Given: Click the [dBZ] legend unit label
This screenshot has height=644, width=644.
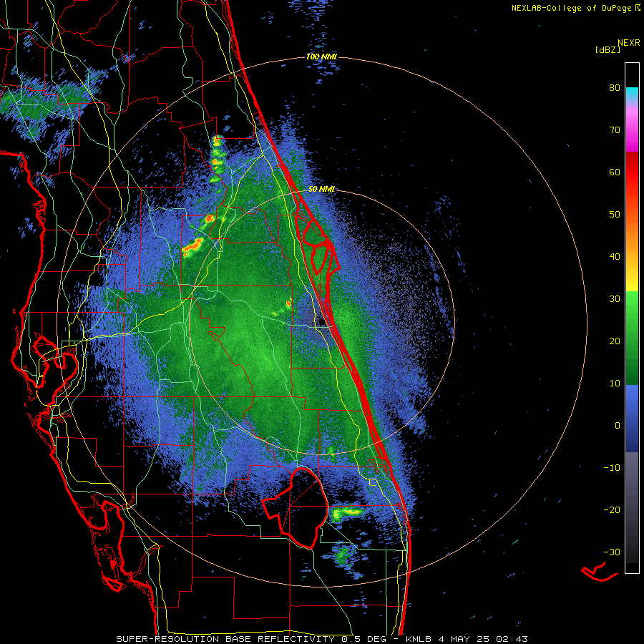Looking at the screenshot, I should click(x=608, y=49).
